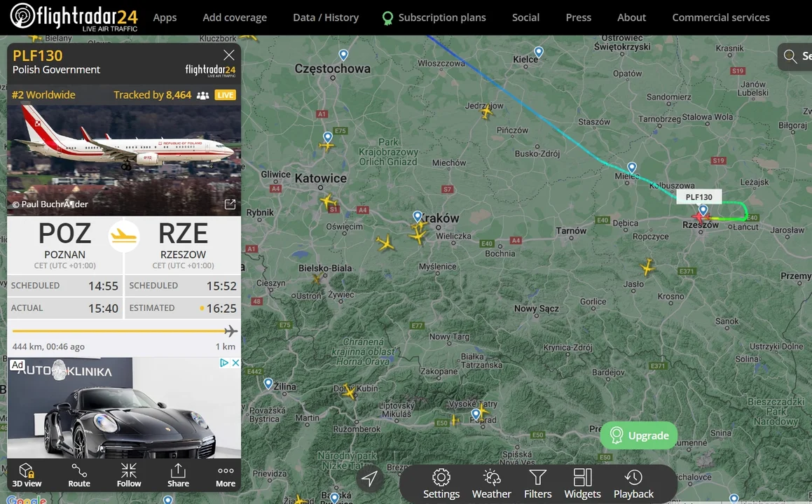
Task: Click the flight progress bar
Action: [124, 330]
